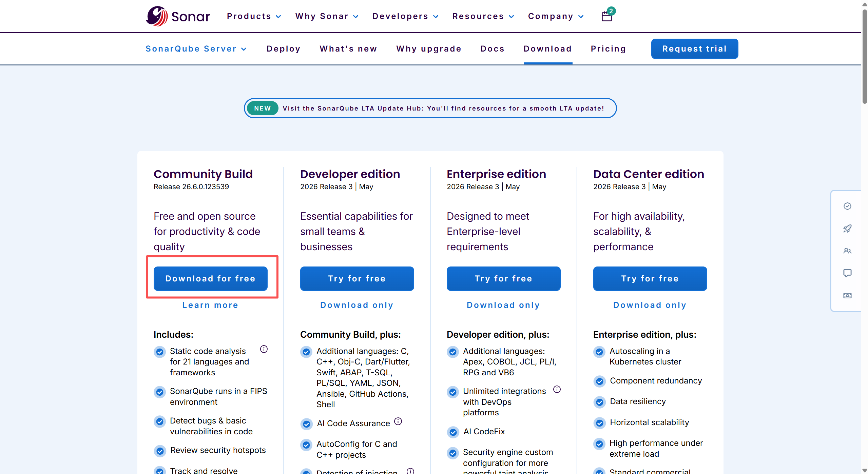This screenshot has height=474, width=868.
Task: Click the Enterprise edition heading
Action: 496,174
